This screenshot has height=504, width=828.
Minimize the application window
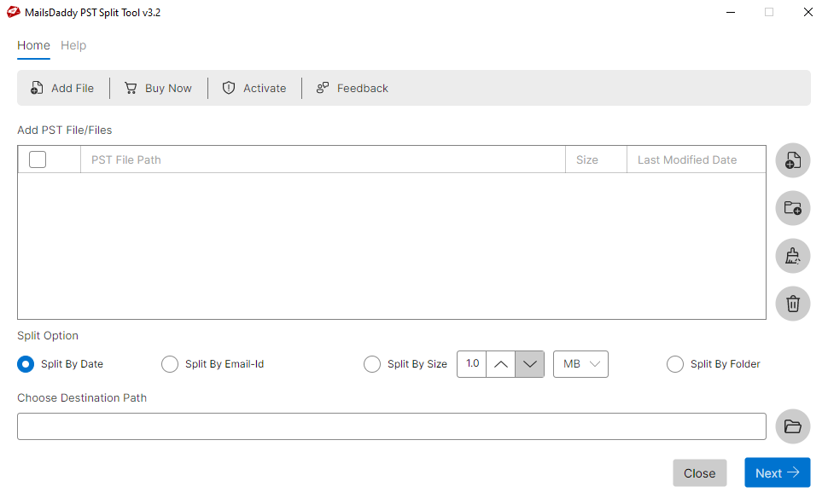click(731, 12)
